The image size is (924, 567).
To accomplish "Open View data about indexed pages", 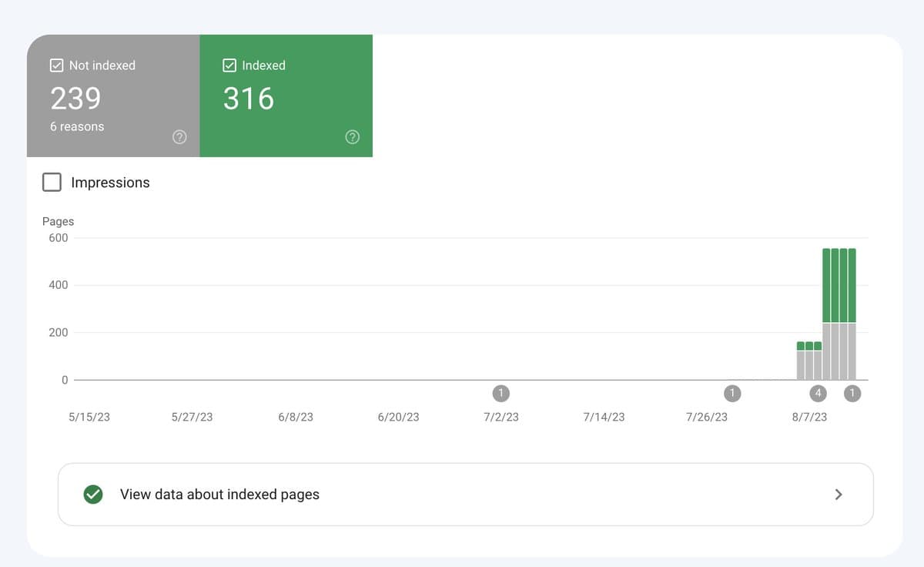I will click(466, 495).
